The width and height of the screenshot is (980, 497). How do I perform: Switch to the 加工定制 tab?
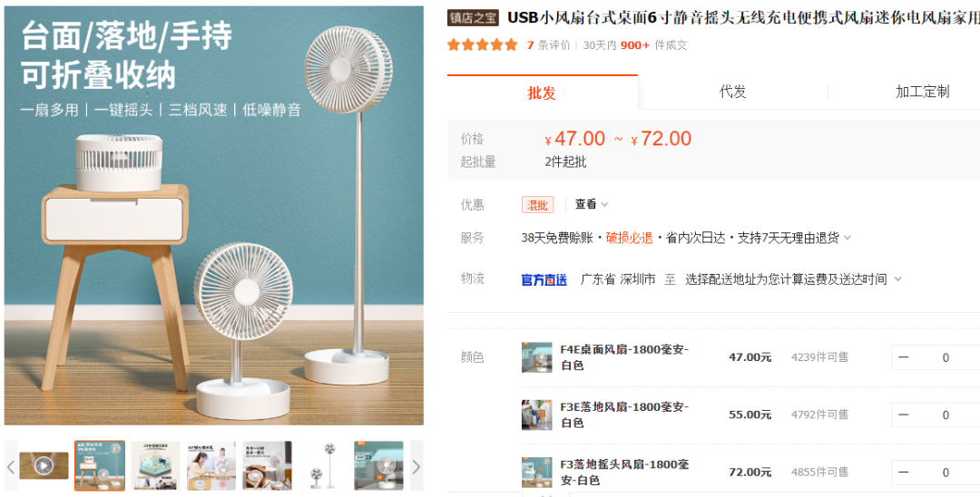pyautogui.click(x=922, y=92)
